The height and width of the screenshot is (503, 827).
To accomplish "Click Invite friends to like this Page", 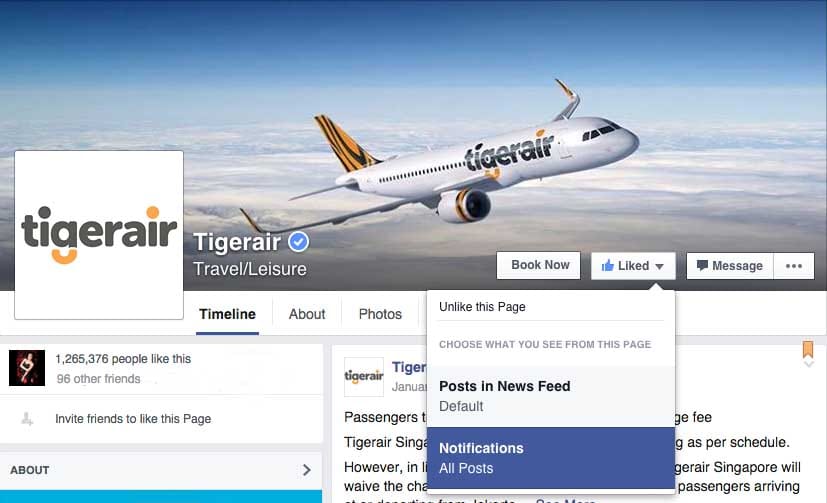I will point(133,419).
